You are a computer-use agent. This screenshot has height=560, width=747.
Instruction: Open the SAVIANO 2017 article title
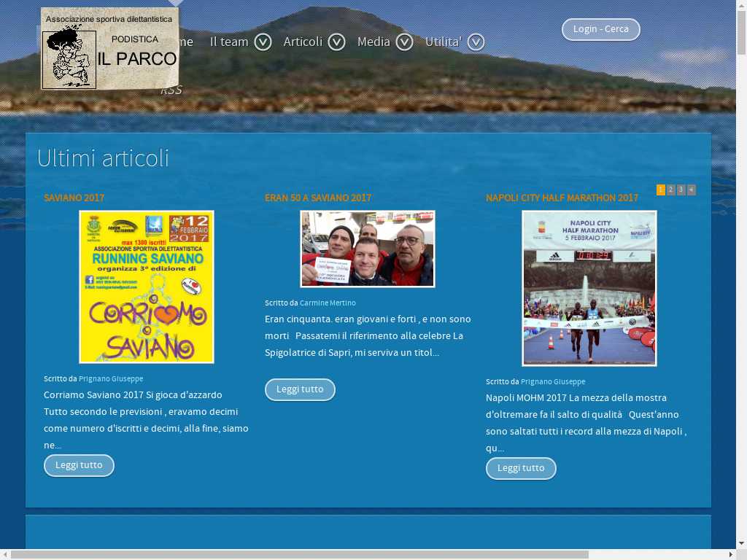point(74,198)
